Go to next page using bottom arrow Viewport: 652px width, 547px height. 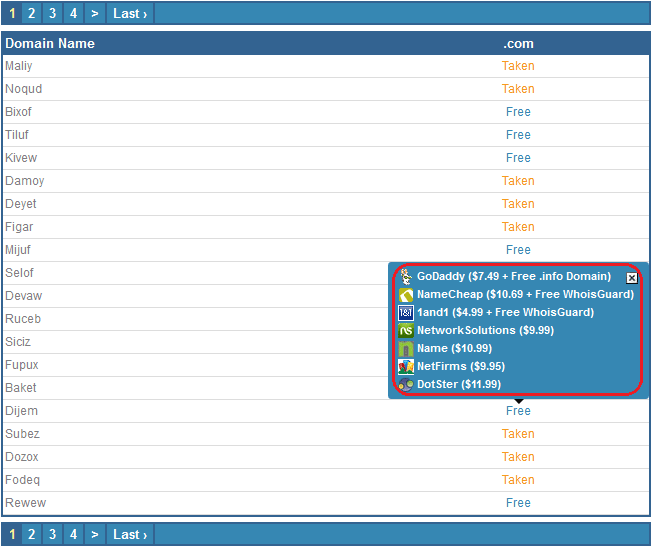94,534
